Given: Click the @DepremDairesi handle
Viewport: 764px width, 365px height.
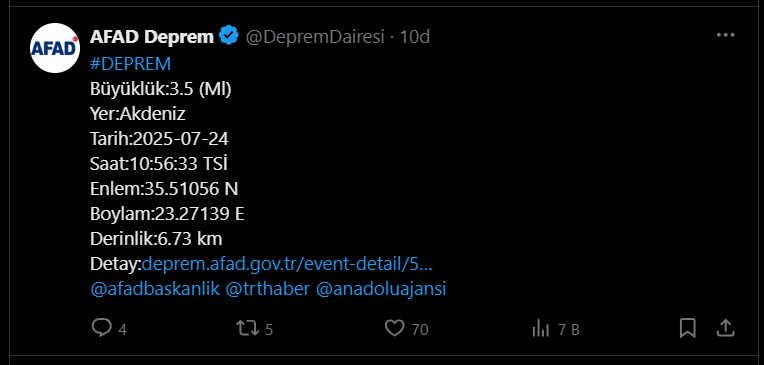Looking at the screenshot, I should point(315,37).
